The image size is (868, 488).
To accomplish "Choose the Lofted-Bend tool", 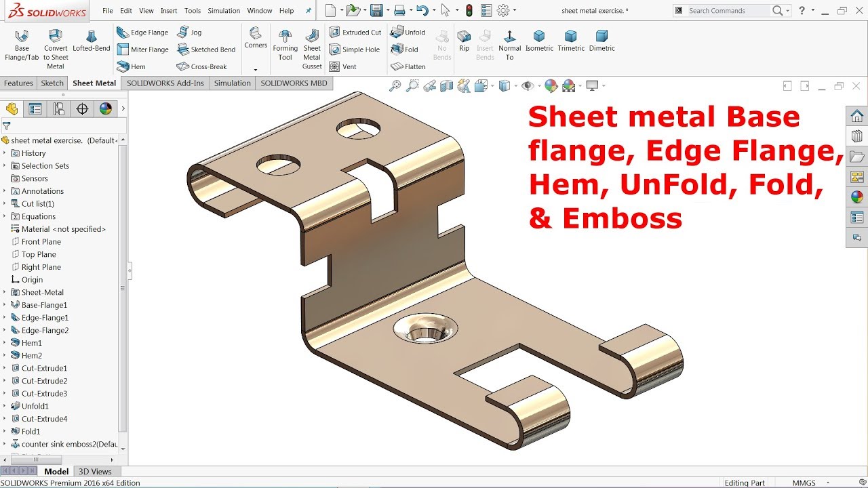I will coord(92,41).
